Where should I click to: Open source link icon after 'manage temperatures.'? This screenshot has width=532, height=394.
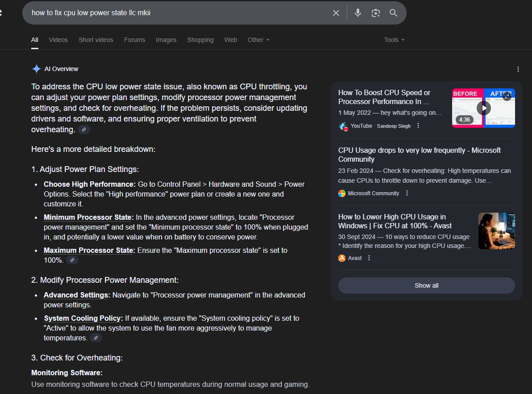96,338
